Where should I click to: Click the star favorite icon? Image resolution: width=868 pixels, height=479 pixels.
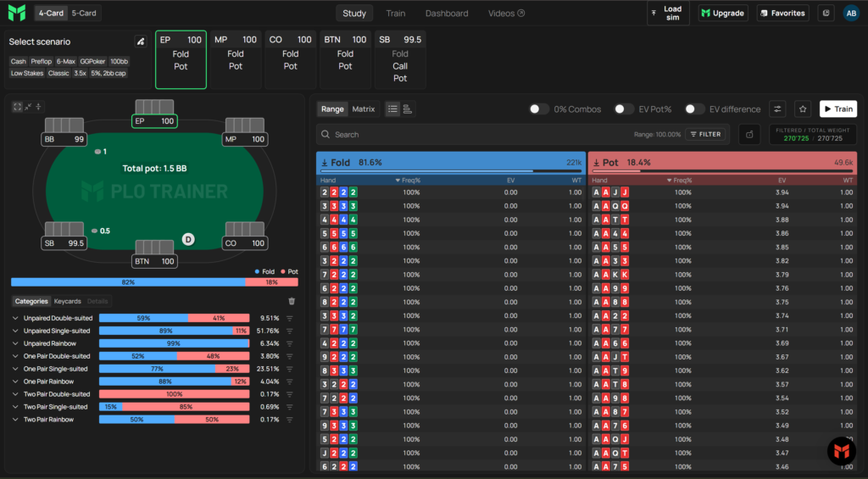click(803, 109)
